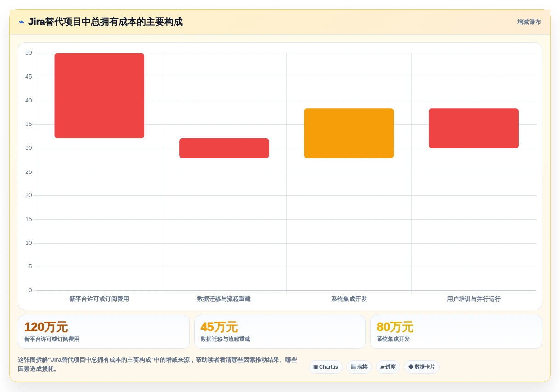Viewport: 560px width, 392px height.
Task: Select the red 新平台许可或订阅费用 bar
Action: point(99,96)
